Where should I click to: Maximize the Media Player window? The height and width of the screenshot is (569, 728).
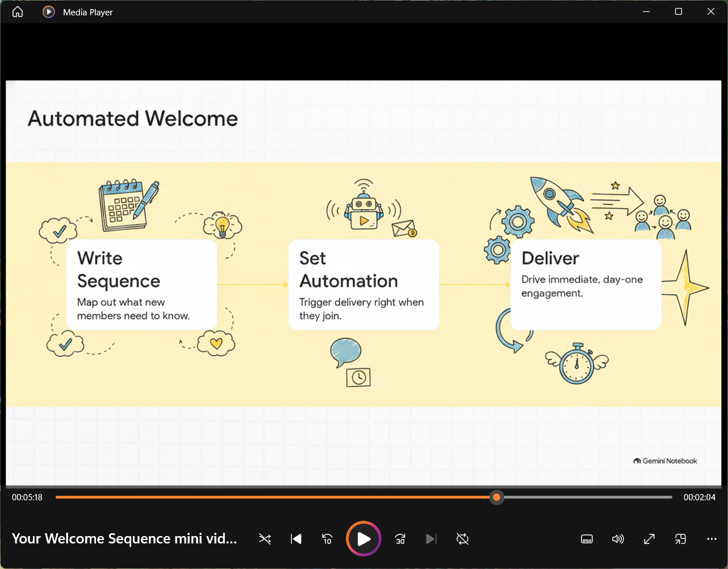point(679,12)
